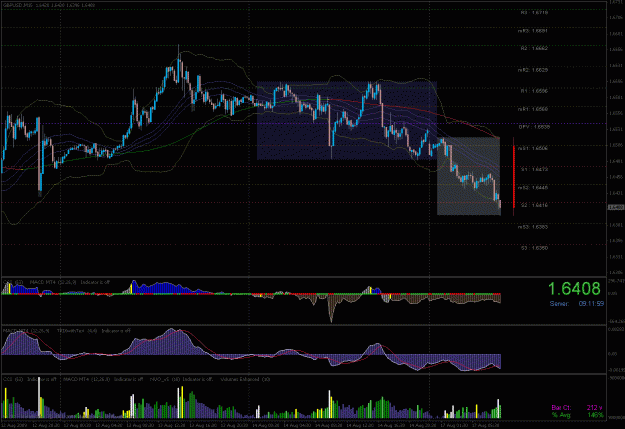The width and height of the screenshot is (625, 429).
Task: Select the mR2 pivot level label
Action: coord(533,70)
